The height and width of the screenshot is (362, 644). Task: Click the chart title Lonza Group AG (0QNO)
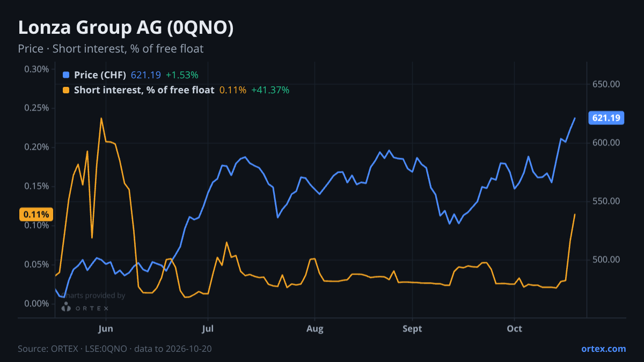tap(126, 28)
